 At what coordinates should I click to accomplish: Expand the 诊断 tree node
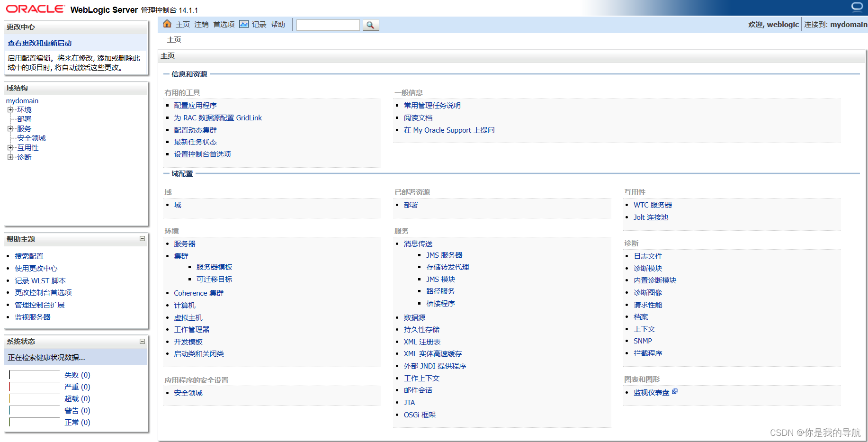click(10, 157)
